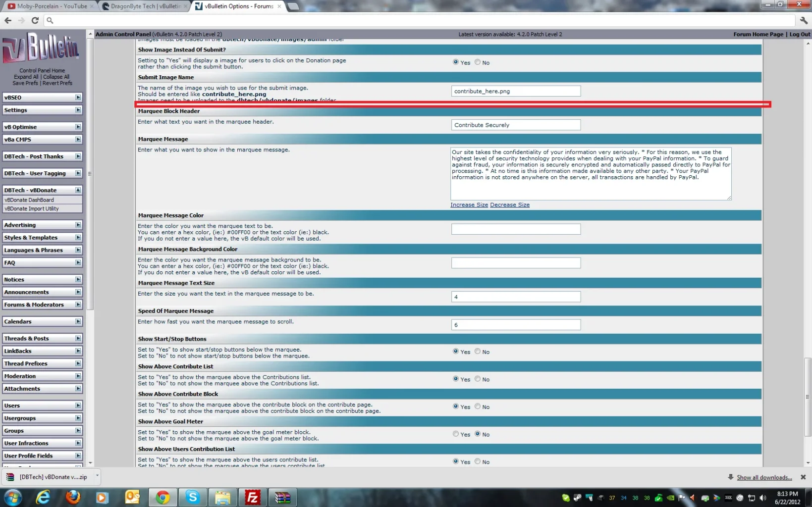Image resolution: width=812 pixels, height=507 pixels.
Task: Switch to DragonByte Tech tab
Action: tap(145, 6)
